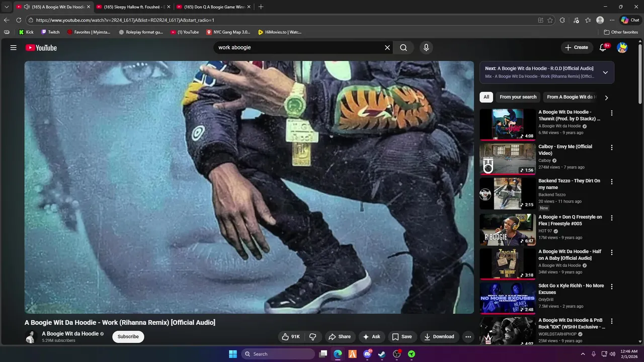
Task: Open the browser Settings and more menu
Action: click(612, 20)
